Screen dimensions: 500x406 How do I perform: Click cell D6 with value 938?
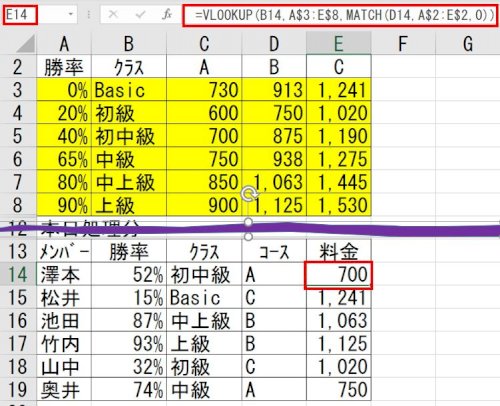coord(274,158)
